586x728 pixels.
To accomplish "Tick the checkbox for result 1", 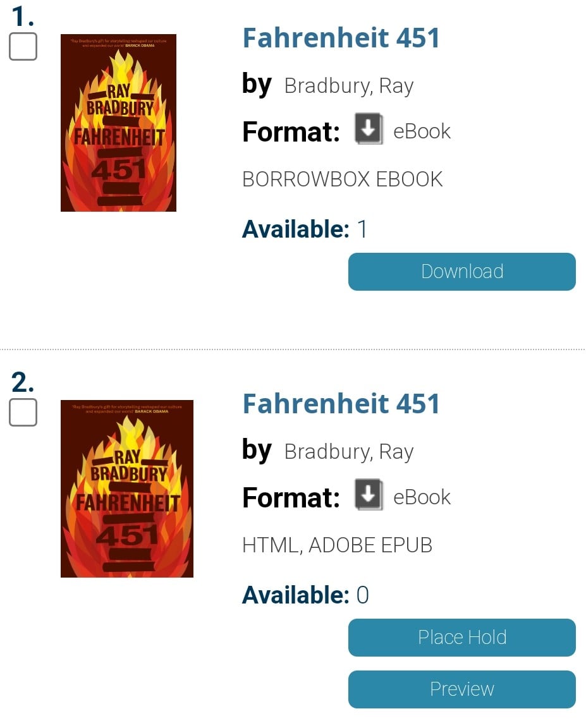I will [x=23, y=46].
